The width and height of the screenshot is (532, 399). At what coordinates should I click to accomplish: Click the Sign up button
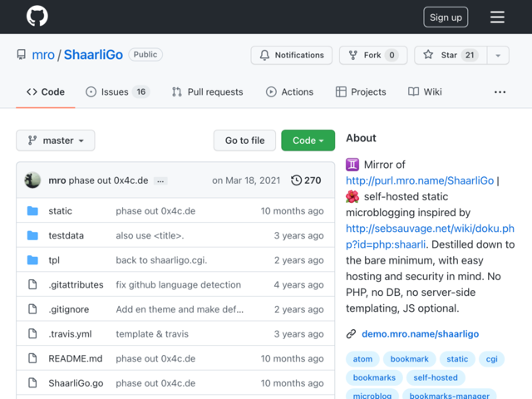click(446, 17)
